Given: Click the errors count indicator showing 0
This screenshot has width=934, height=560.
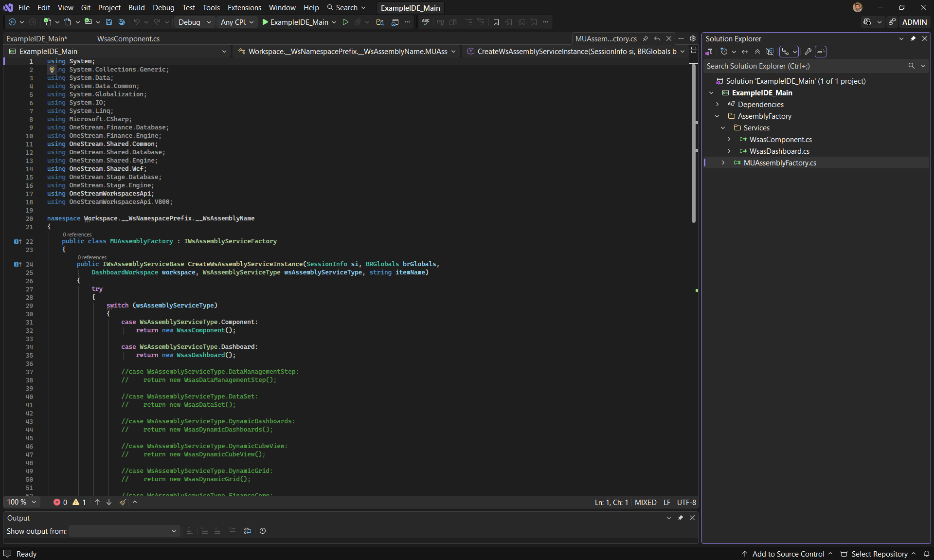Looking at the screenshot, I should click(60, 502).
